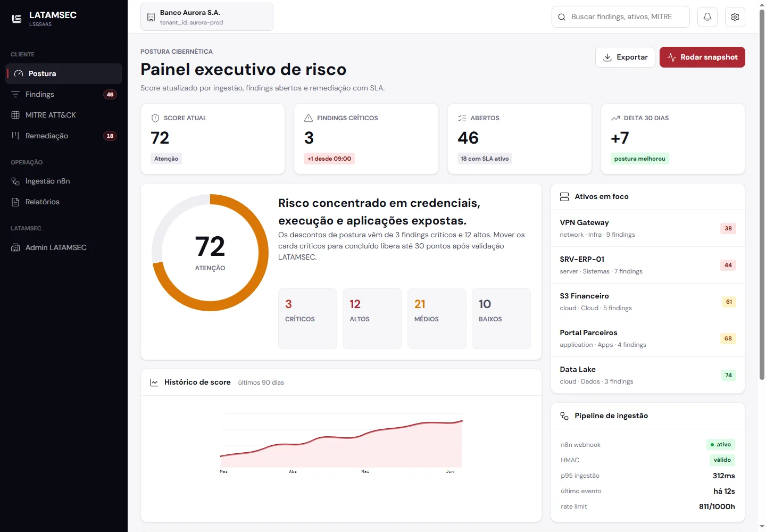
Task: Click the MITRE ATT&CK grid icon
Action: pyautogui.click(x=15, y=115)
